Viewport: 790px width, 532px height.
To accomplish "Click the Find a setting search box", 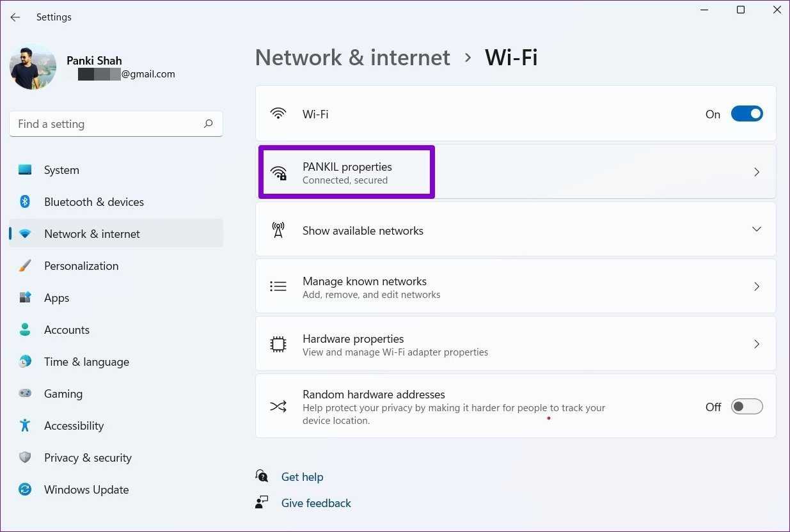I will tap(106, 124).
